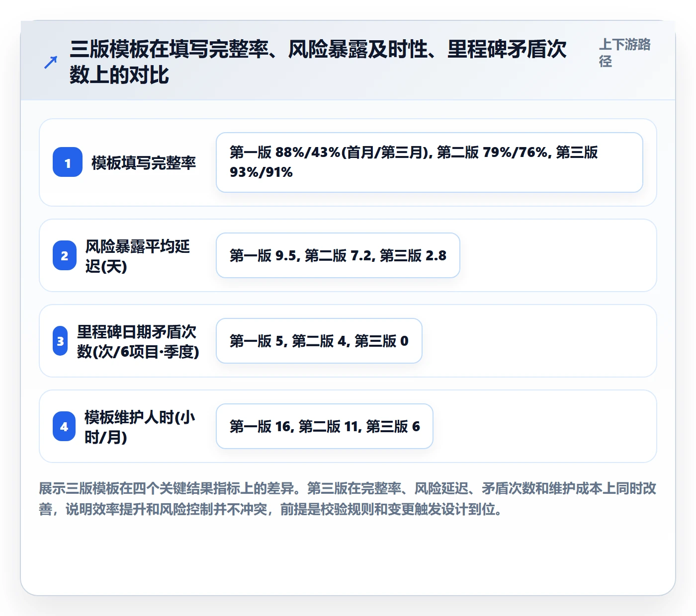Viewport: 696px width, 616px height.
Task: Select the title 三版模板在填写完整率 heading text
Action: pyautogui.click(x=318, y=62)
